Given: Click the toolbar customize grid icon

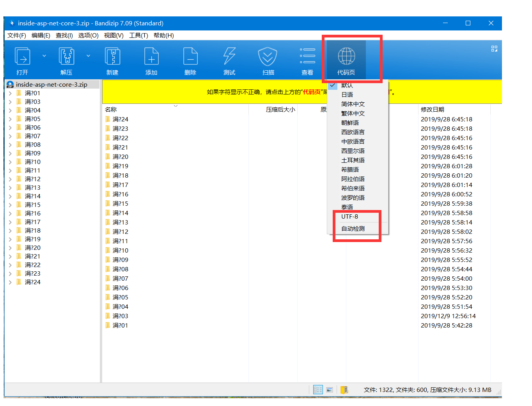Looking at the screenshot, I should click(494, 49).
